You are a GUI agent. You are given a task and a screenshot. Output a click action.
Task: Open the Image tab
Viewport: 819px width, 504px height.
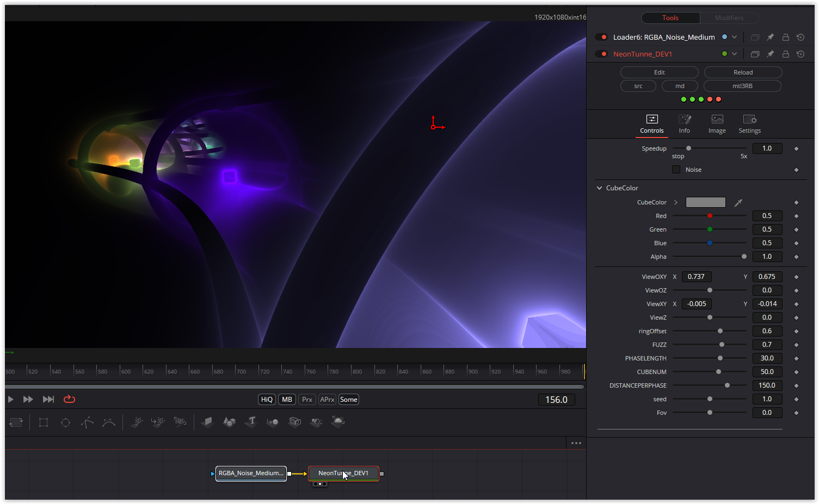(x=717, y=125)
